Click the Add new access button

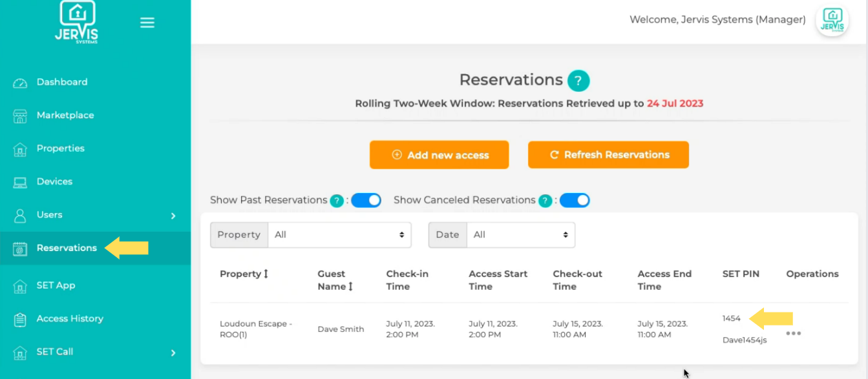pos(439,155)
